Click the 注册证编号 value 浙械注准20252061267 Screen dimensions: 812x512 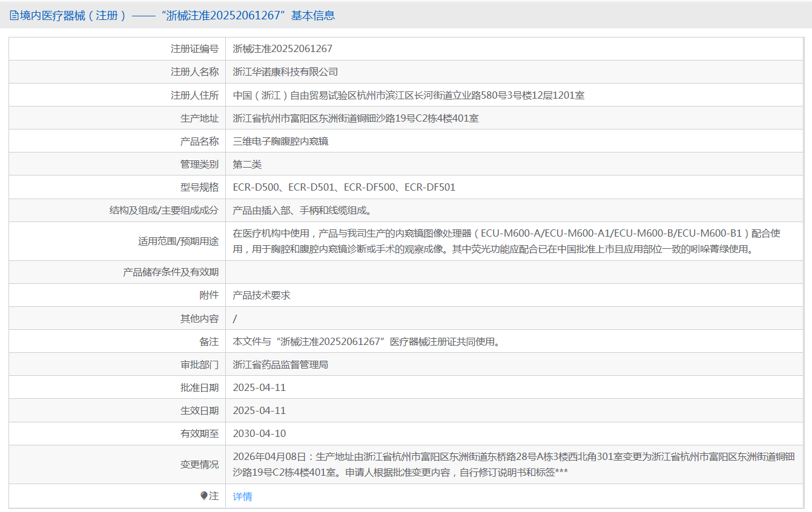click(x=283, y=48)
